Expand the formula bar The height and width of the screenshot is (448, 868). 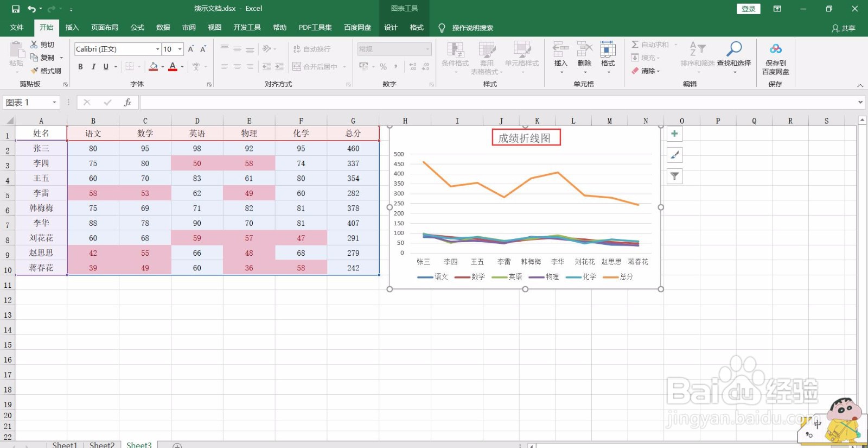click(x=860, y=102)
